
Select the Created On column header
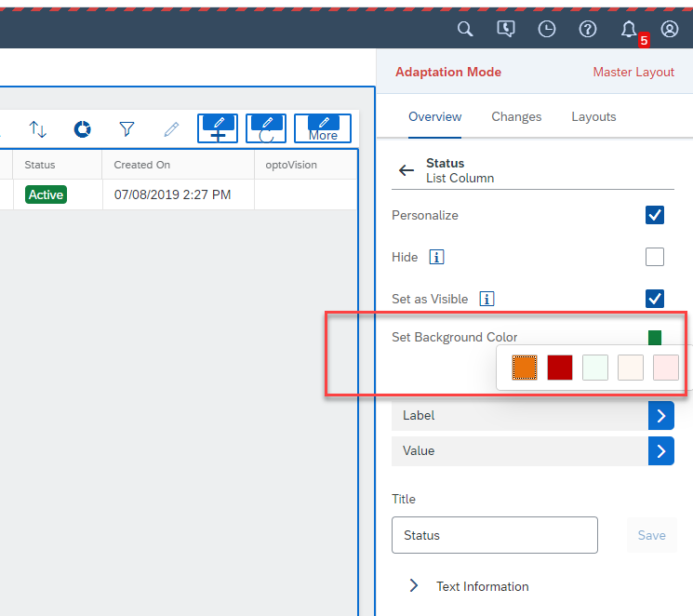(x=178, y=165)
